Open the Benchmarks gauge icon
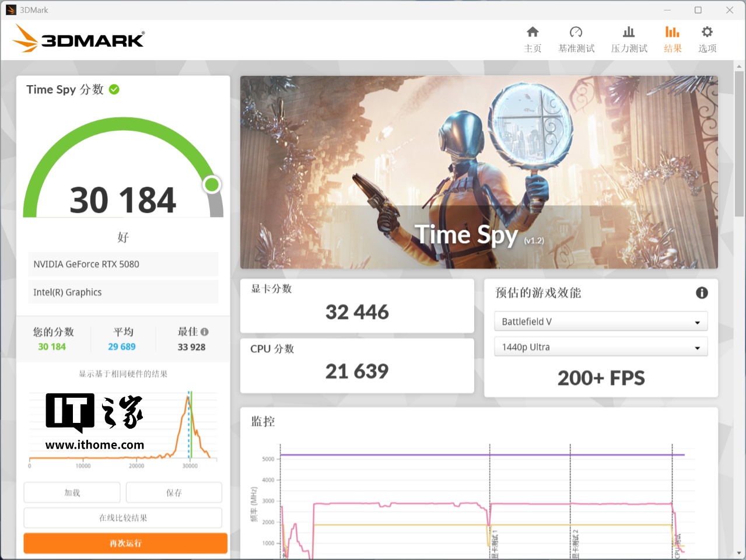The width and height of the screenshot is (746, 560). pyautogui.click(x=576, y=33)
